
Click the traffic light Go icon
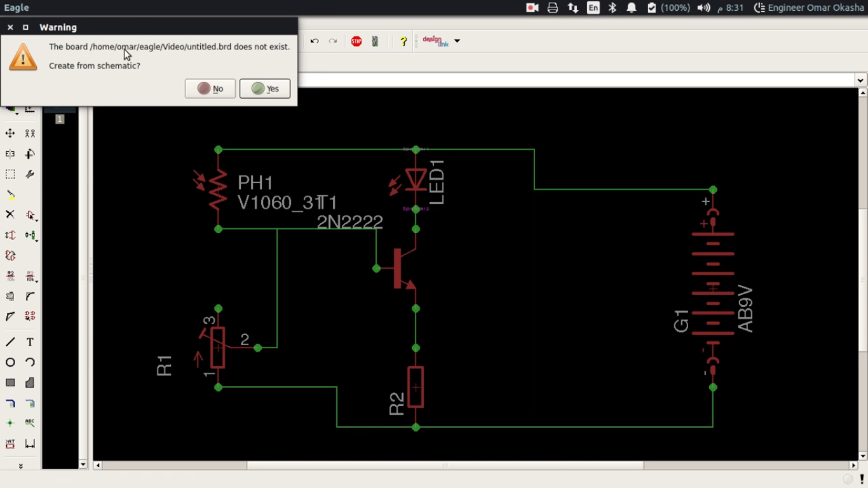[375, 41]
